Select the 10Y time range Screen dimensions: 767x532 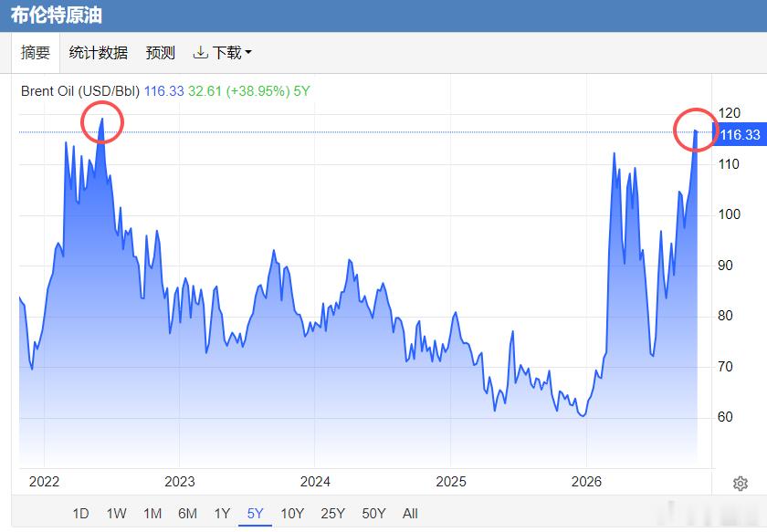coord(292,514)
